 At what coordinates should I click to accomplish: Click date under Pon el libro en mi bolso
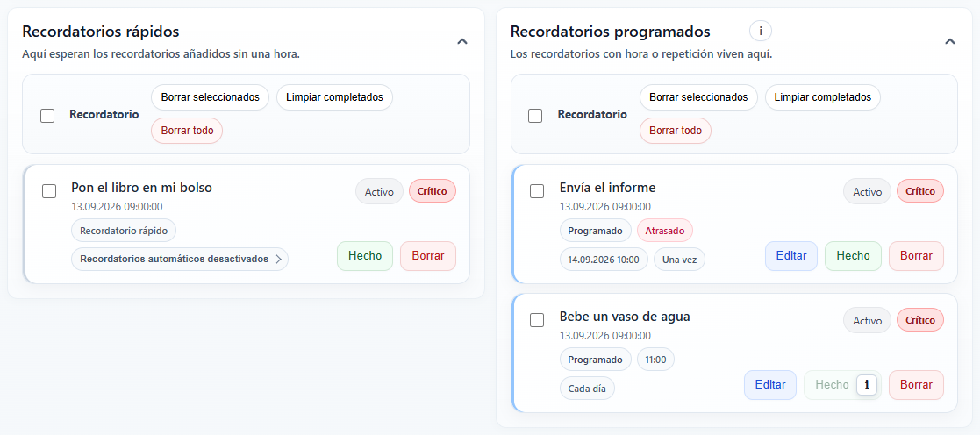point(117,207)
